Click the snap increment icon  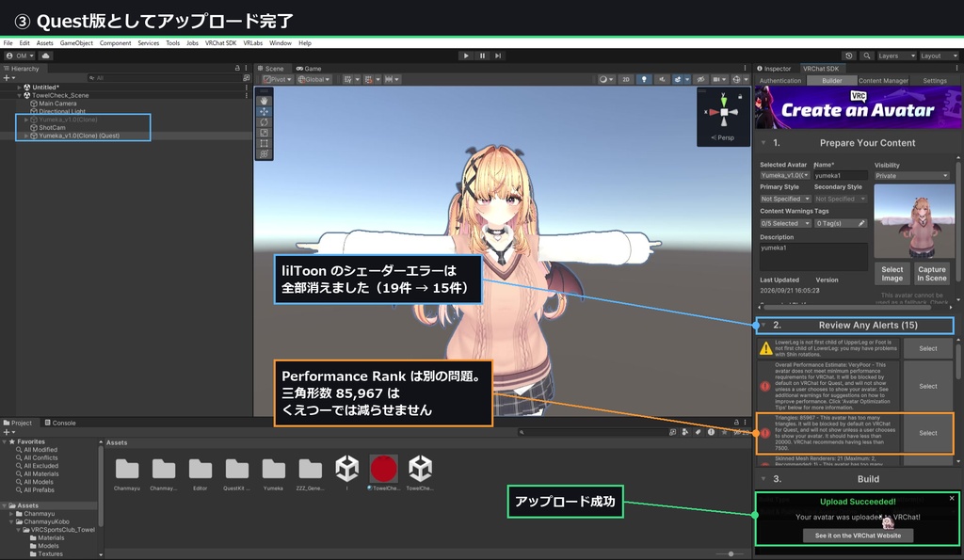[x=391, y=79]
